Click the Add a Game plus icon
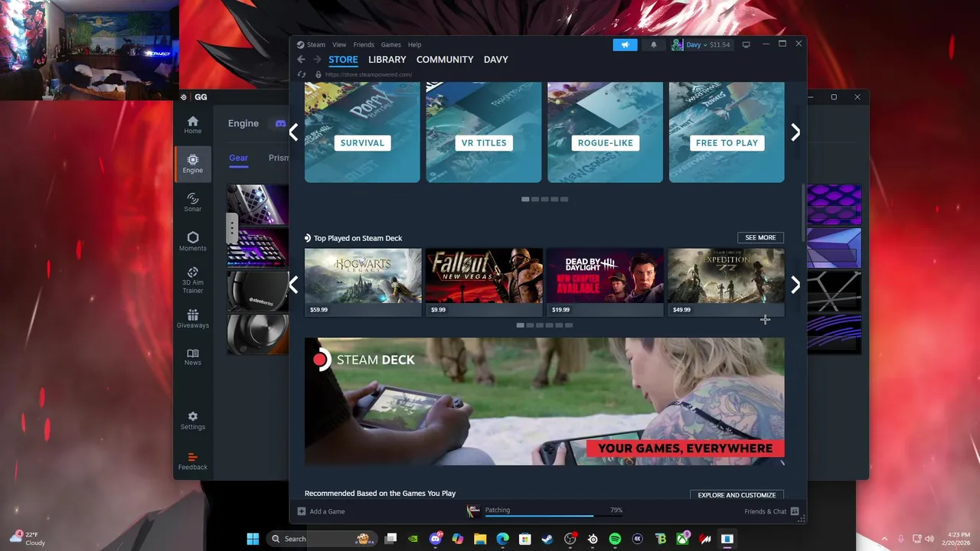Image resolution: width=980 pixels, height=551 pixels. [302, 511]
